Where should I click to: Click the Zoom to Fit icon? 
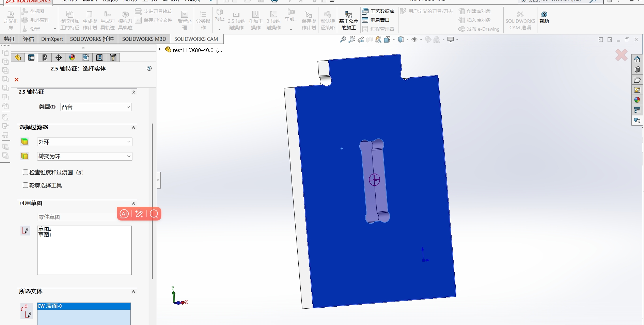343,40
